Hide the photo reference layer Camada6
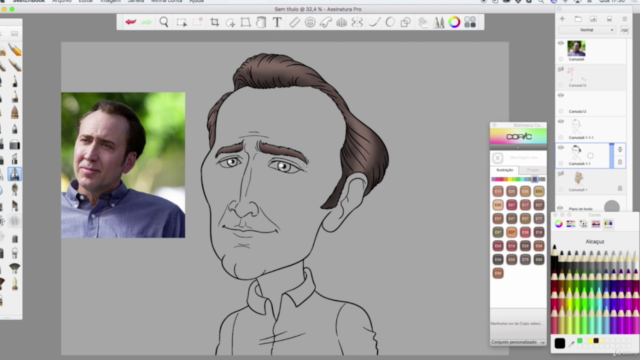The height and width of the screenshot is (360, 640). [x=561, y=43]
